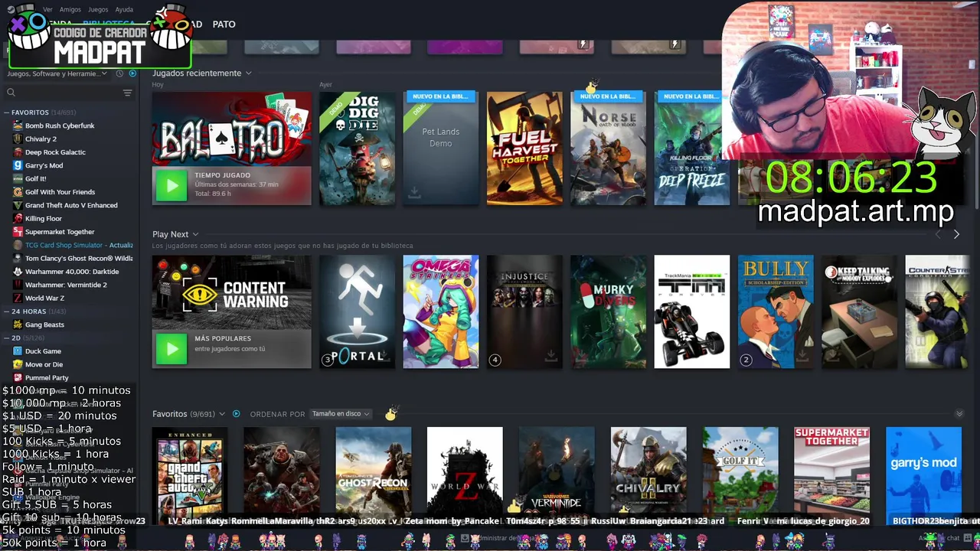
Task: Click the Pummel Party icon in sidebar
Action: point(18,377)
